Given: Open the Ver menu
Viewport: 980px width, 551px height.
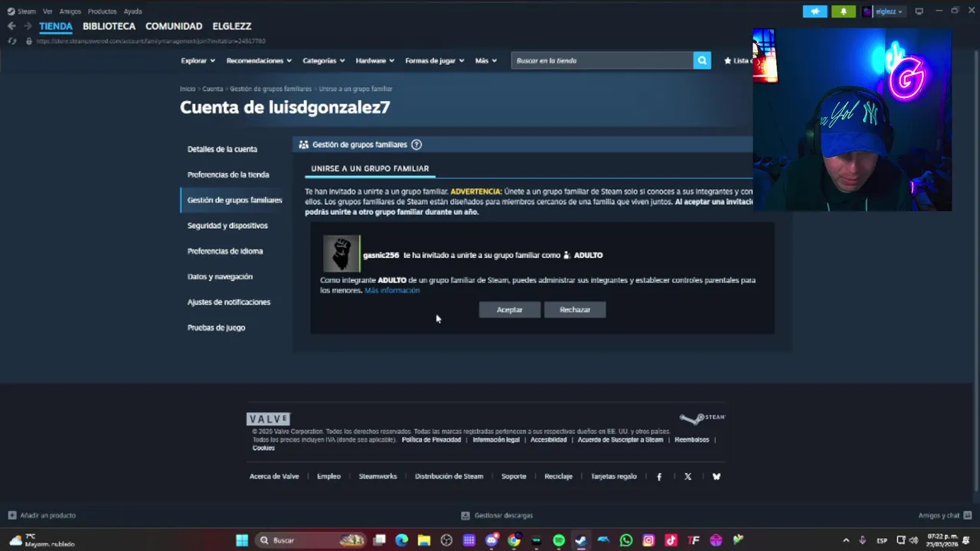Looking at the screenshot, I should [47, 11].
